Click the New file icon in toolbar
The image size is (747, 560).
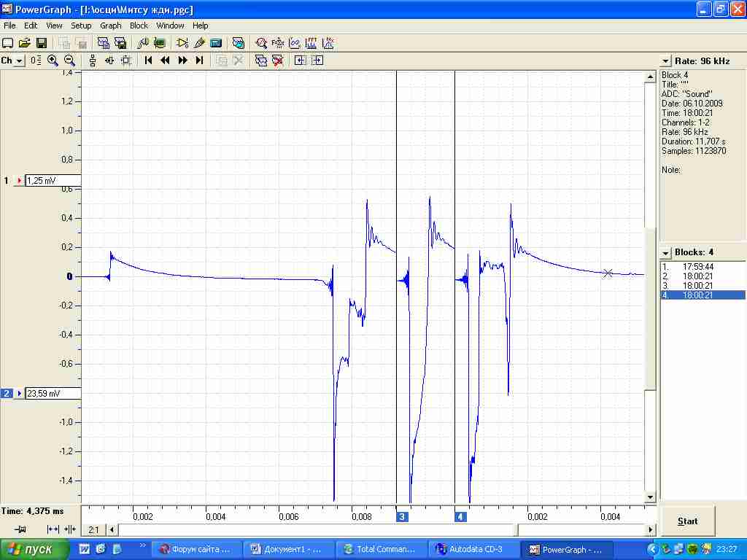(7, 43)
